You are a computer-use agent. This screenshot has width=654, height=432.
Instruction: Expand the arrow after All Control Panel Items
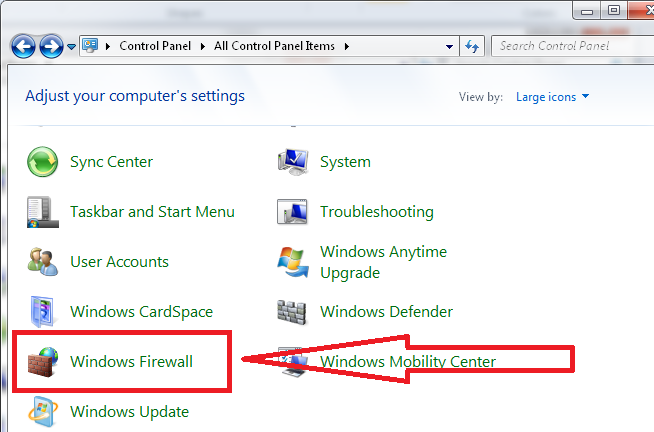(x=347, y=46)
